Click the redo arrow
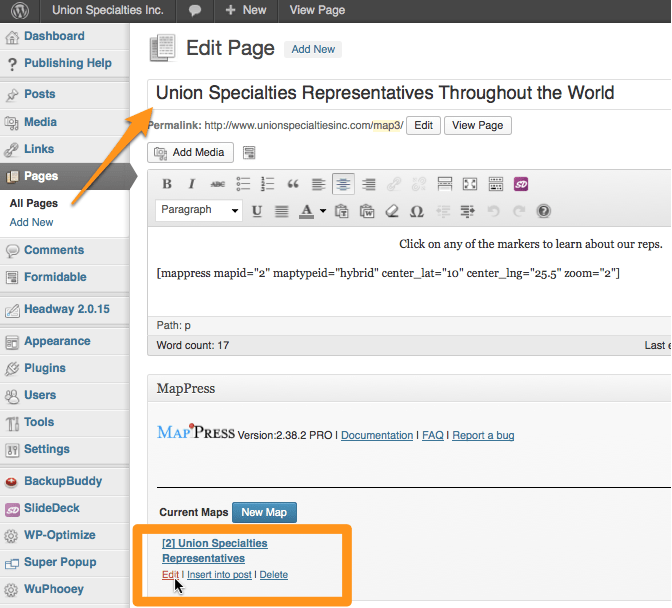Screen dimensions: 672x608 point(519,211)
